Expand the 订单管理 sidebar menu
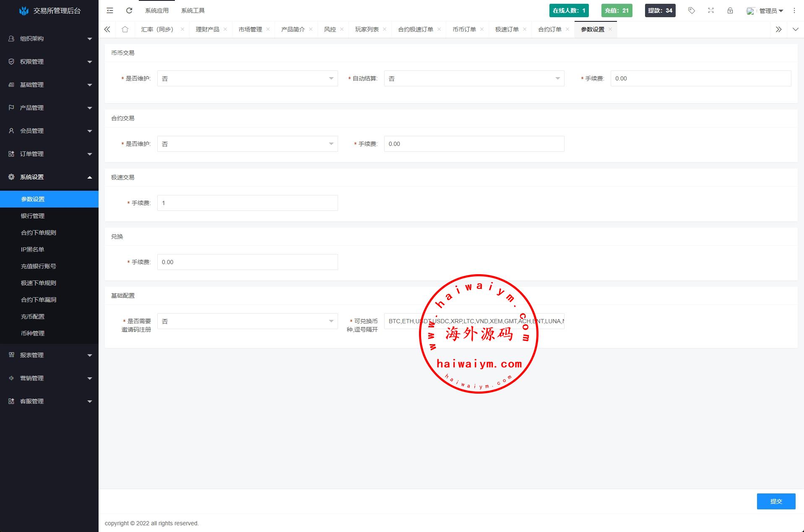 [x=49, y=154]
